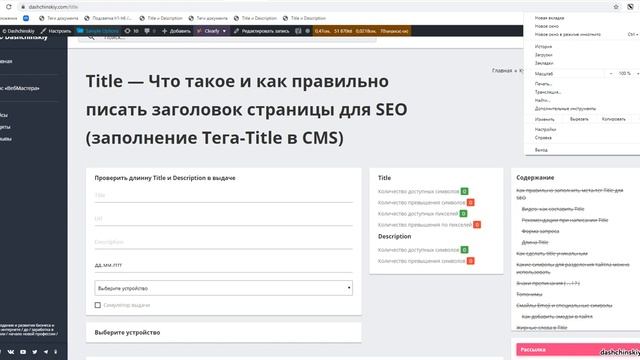Click the padlock site-info icon in the address bar

coord(22,7)
